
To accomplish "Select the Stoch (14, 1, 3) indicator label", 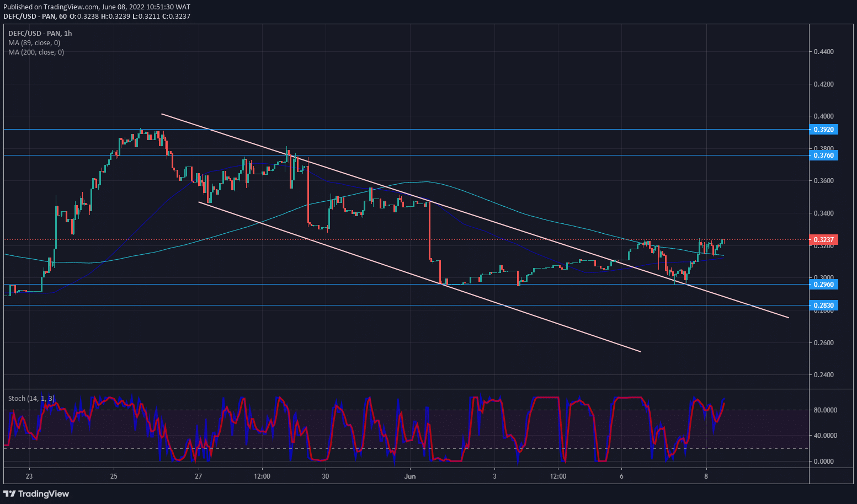I will pos(31,399).
